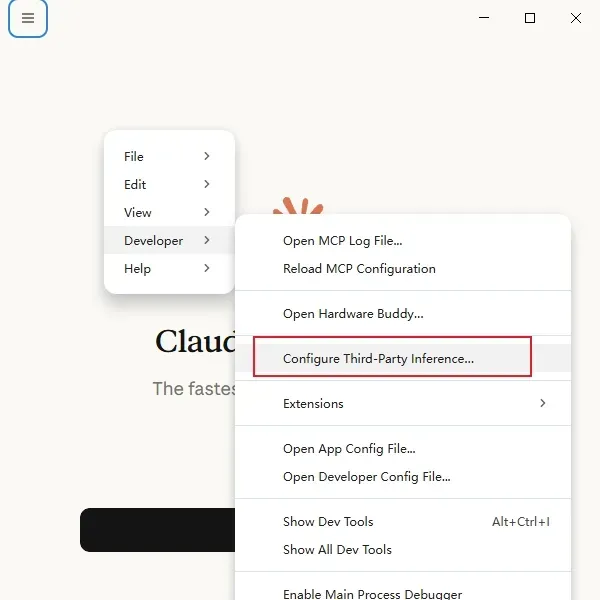Image resolution: width=600 pixels, height=600 pixels.
Task: Expand the Edit submenu chevron
Action: click(x=207, y=184)
